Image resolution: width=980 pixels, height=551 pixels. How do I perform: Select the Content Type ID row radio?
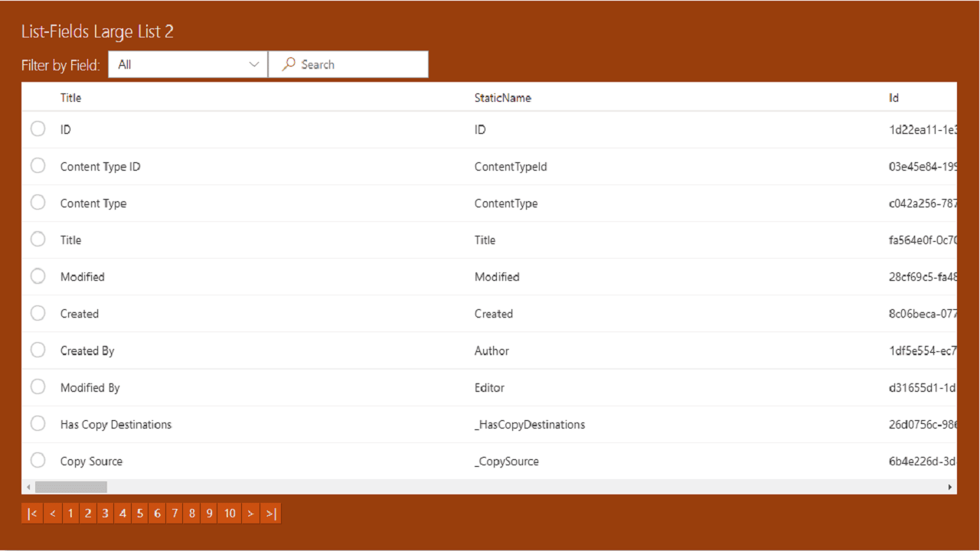(x=38, y=165)
